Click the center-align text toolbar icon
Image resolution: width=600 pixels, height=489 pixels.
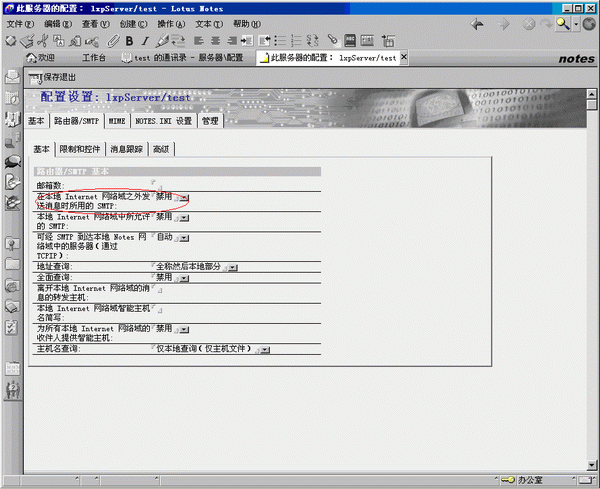[214, 41]
